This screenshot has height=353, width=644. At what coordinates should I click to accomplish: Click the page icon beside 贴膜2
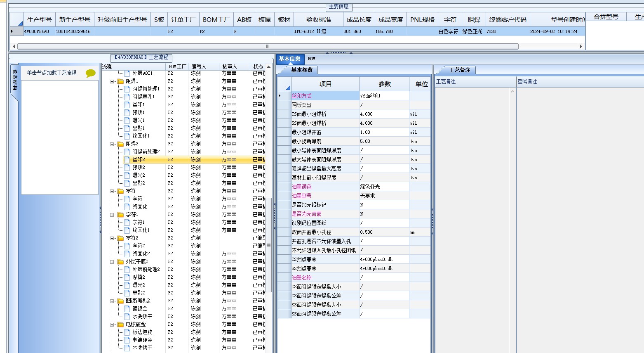127,277
